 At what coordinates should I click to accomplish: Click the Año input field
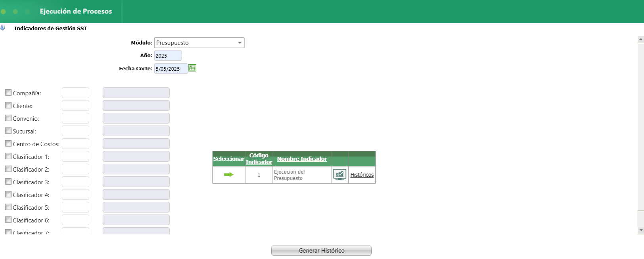pos(168,56)
